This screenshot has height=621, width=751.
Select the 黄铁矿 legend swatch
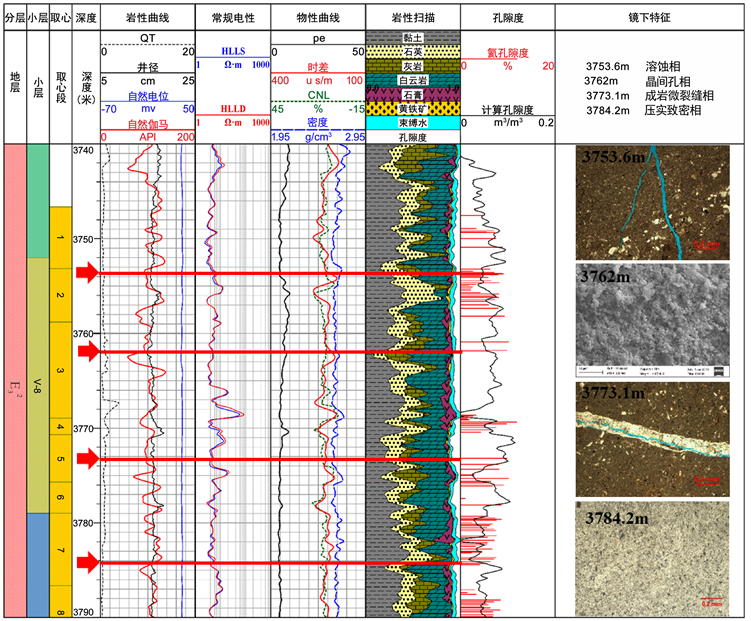click(412, 108)
